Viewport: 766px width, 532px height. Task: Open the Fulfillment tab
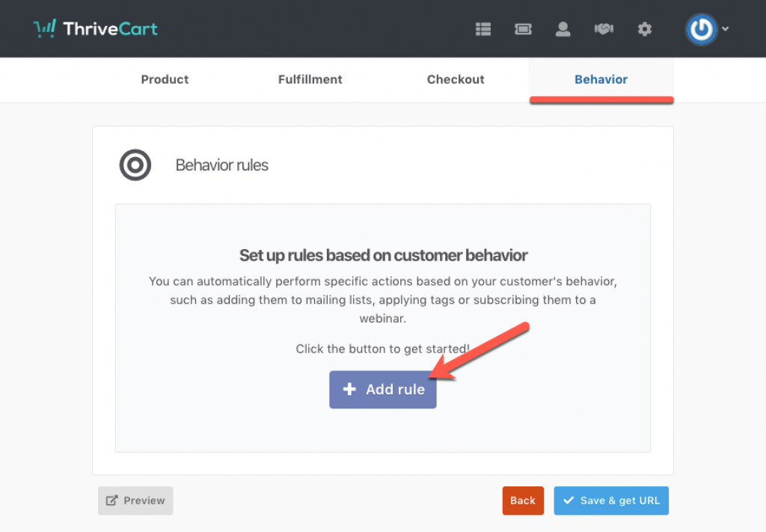click(310, 79)
